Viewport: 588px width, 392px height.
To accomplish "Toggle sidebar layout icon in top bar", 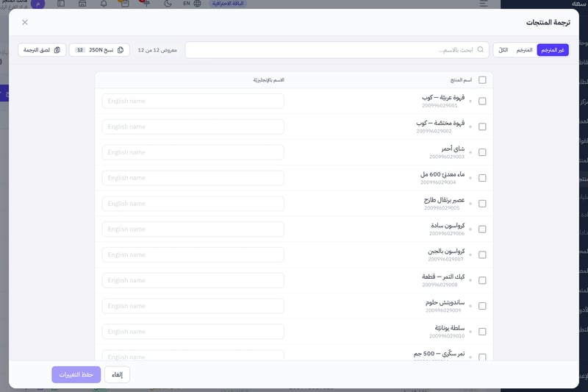I will 61,4.
